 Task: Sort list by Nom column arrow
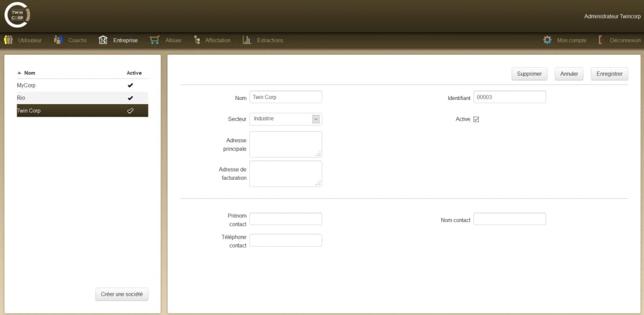point(19,73)
